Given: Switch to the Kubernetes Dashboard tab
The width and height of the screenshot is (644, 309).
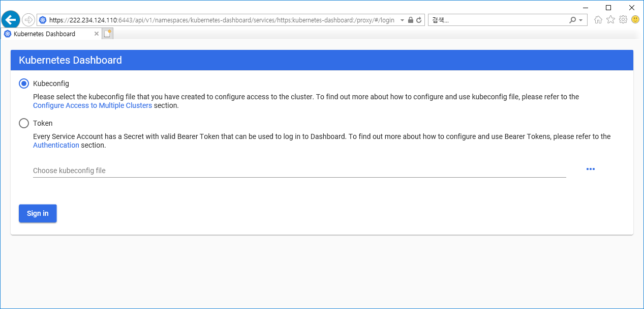Looking at the screenshot, I should point(51,34).
